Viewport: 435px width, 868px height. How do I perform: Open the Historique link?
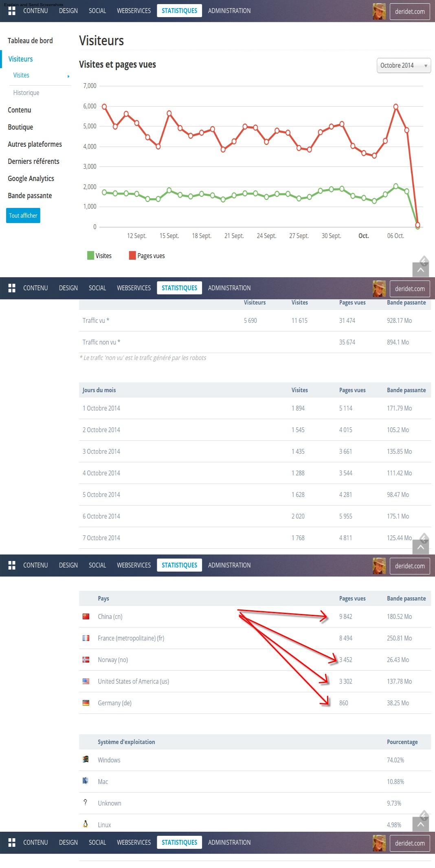click(26, 93)
